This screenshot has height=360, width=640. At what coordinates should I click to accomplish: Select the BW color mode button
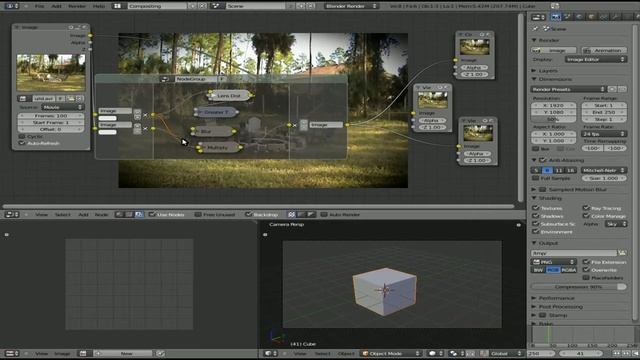[538, 270]
